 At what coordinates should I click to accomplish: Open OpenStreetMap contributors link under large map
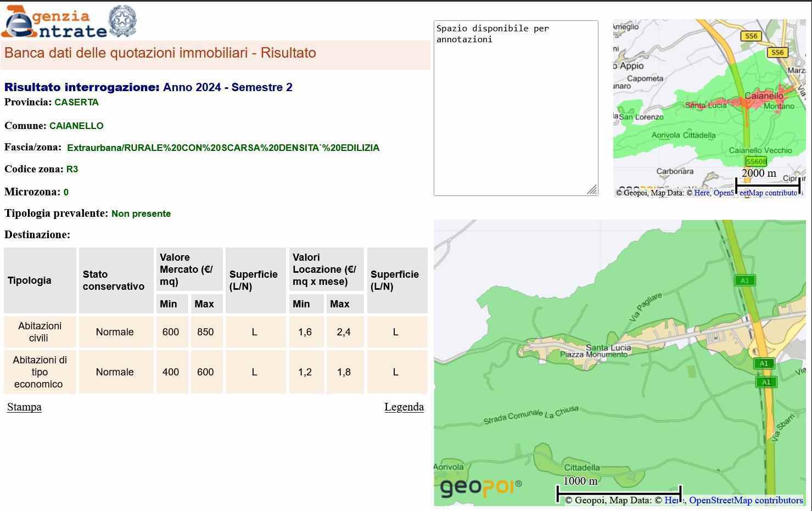pyautogui.click(x=746, y=500)
